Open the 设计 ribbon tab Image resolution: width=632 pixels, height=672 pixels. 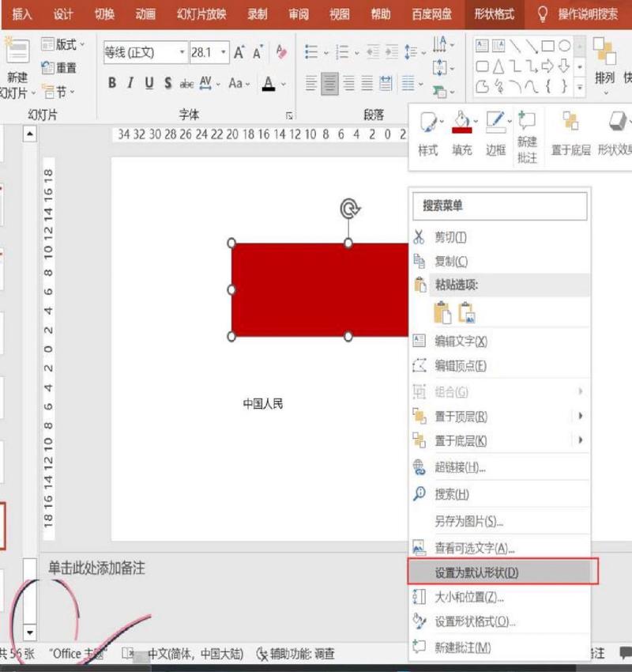pyautogui.click(x=63, y=14)
